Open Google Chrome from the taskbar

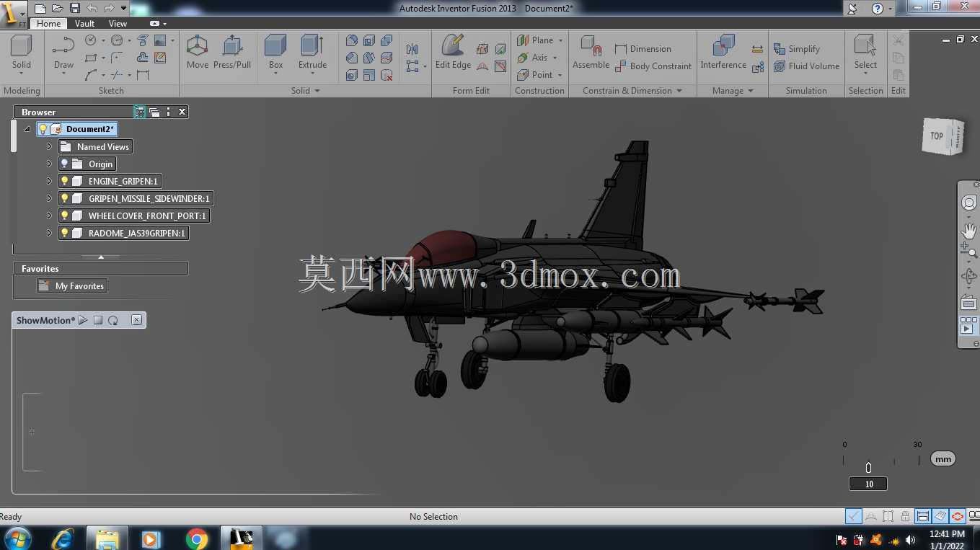[x=196, y=538]
